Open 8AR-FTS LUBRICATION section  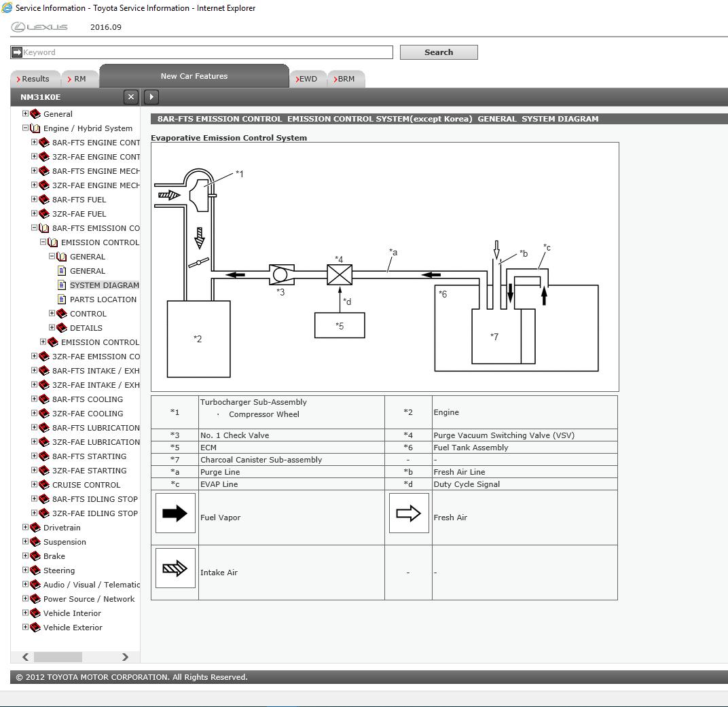(96, 428)
